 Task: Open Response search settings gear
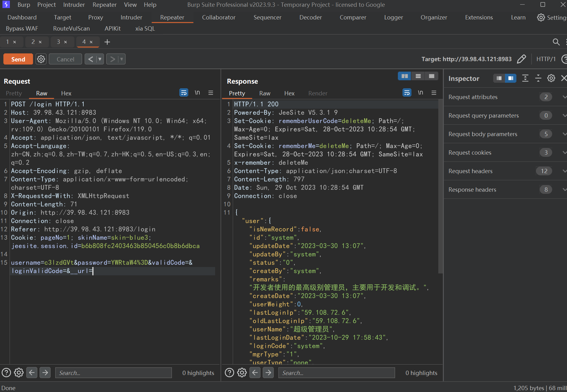[x=242, y=373]
